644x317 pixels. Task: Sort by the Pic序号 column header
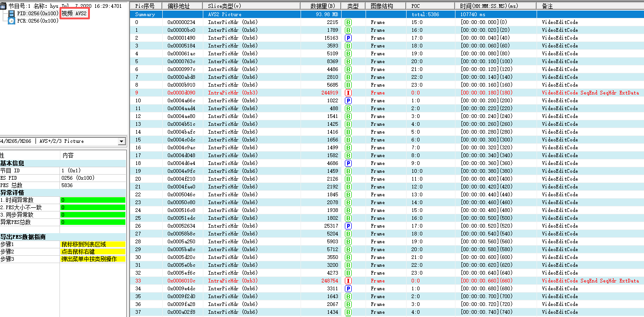(146, 6)
